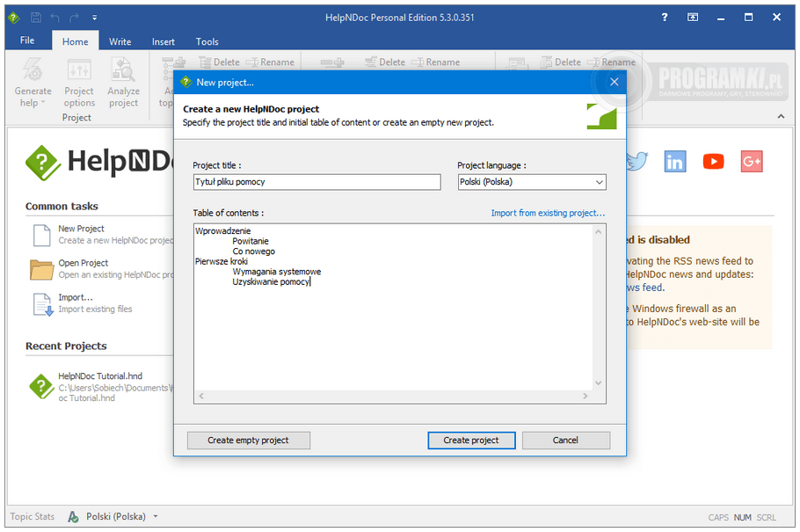The image size is (800, 532).
Task: Click the Open Project folder icon
Action: (x=42, y=269)
